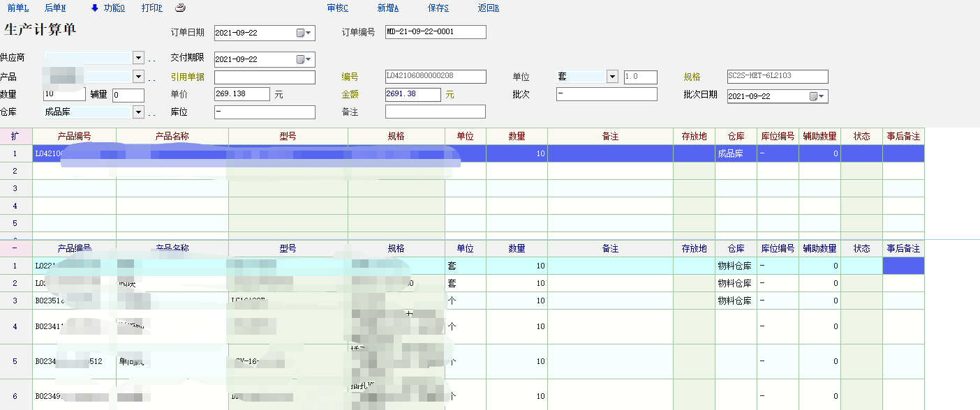This screenshot has width=980, height=410.
Task: Click the ellipsis lookup beside 仓库
Action: (151, 113)
